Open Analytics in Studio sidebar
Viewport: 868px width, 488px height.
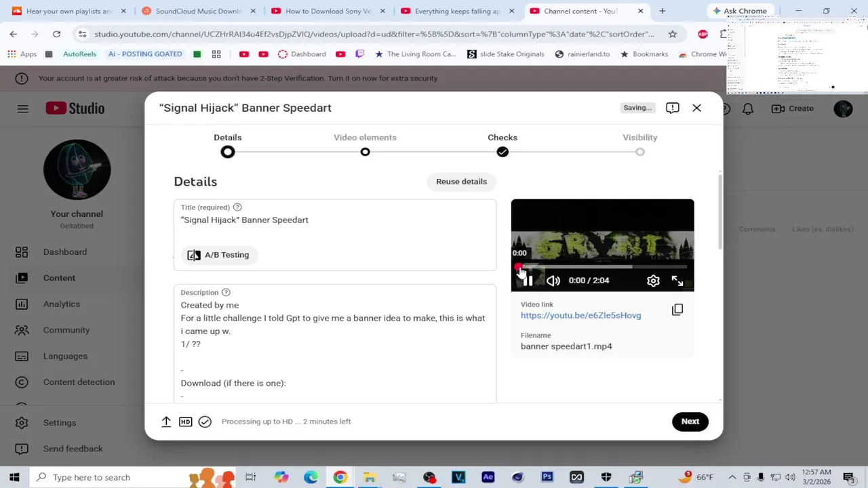click(62, 304)
